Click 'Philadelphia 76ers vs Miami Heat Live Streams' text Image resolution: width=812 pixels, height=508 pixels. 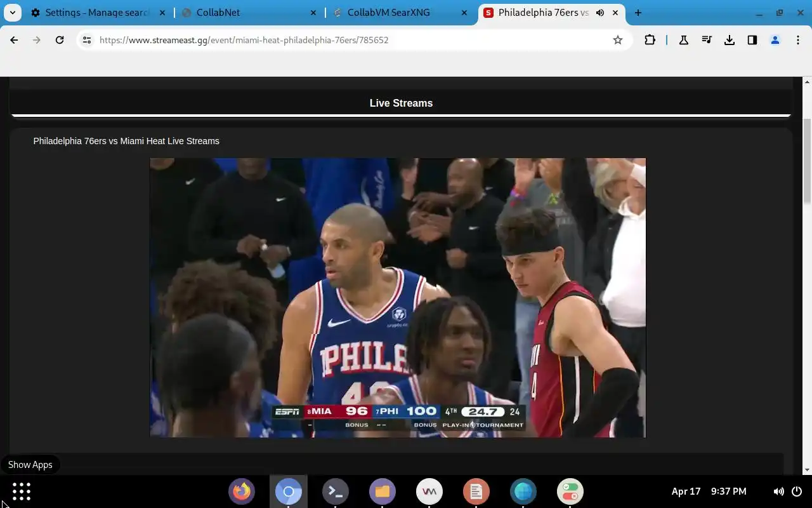126,141
